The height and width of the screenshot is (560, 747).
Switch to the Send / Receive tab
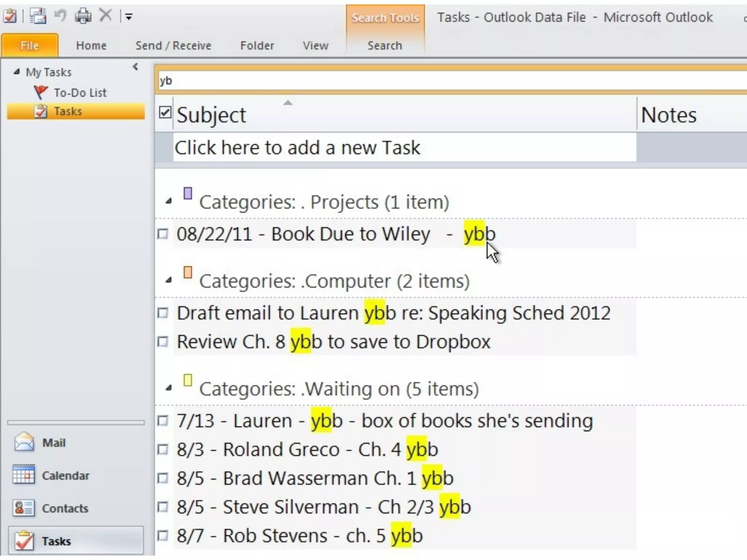(173, 46)
